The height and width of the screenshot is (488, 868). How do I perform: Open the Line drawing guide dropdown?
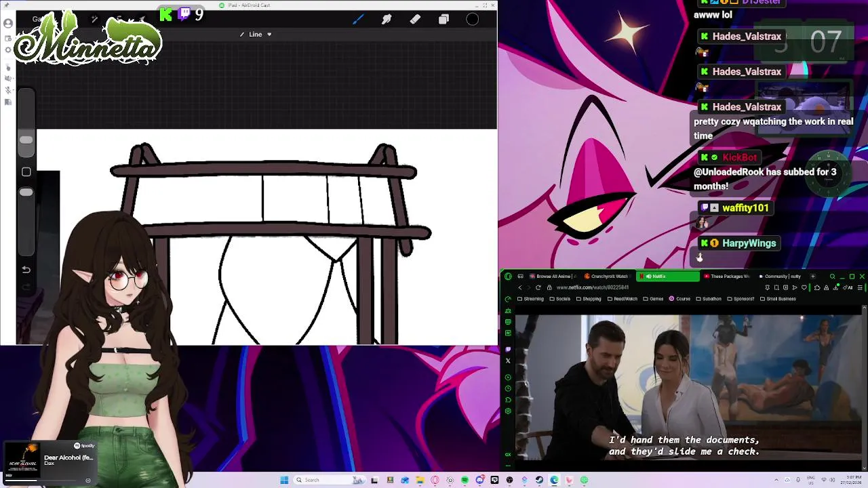click(x=256, y=34)
